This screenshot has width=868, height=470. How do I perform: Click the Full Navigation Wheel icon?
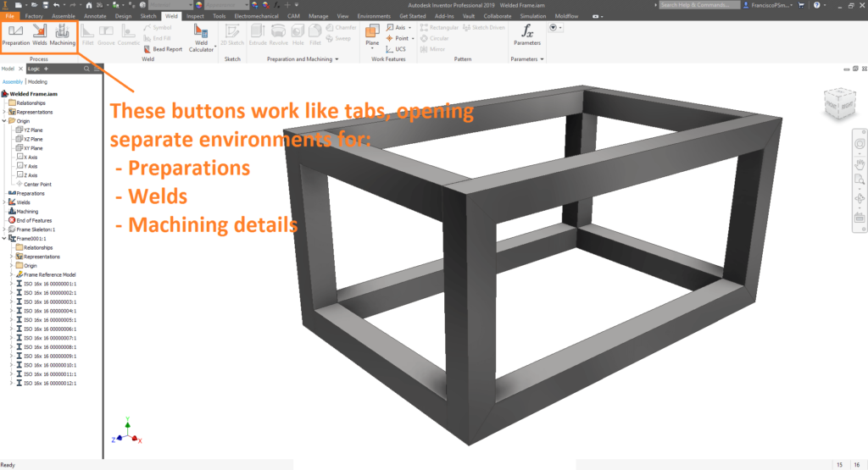(860, 144)
